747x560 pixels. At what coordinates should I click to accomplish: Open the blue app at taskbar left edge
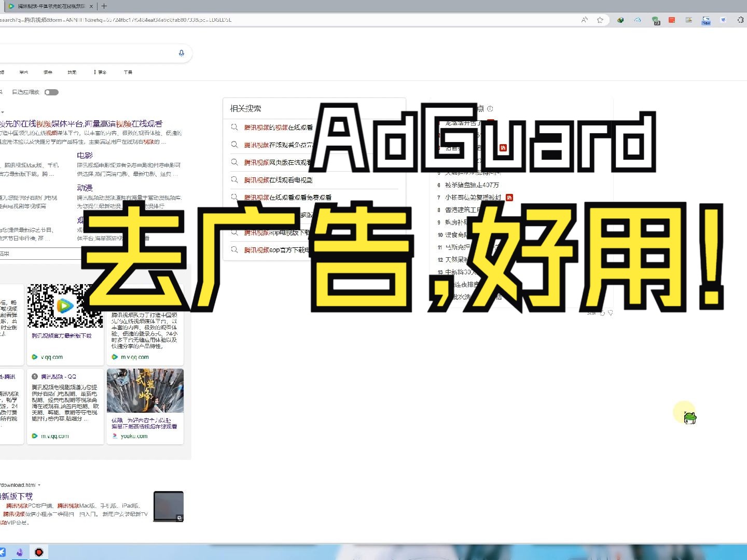click(x=3, y=552)
